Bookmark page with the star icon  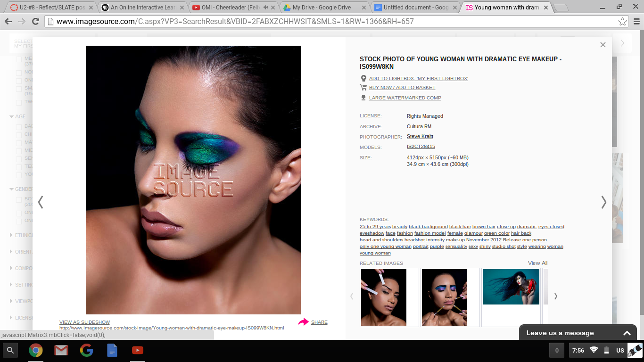[x=622, y=22]
